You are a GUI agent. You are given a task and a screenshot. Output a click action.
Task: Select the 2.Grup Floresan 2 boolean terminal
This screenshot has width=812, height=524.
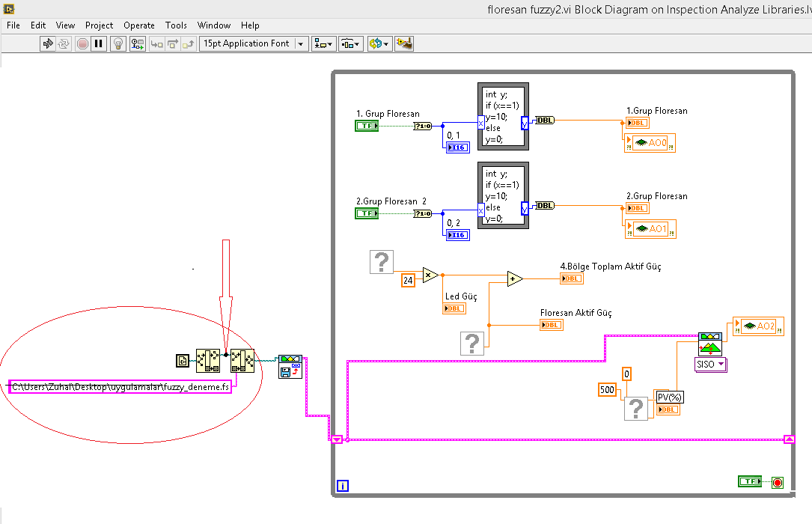click(367, 213)
